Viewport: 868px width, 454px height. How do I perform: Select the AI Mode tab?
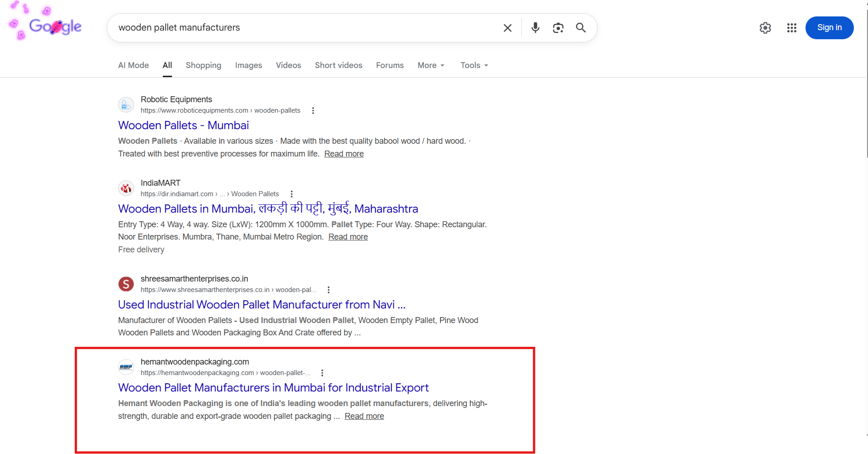click(x=133, y=65)
